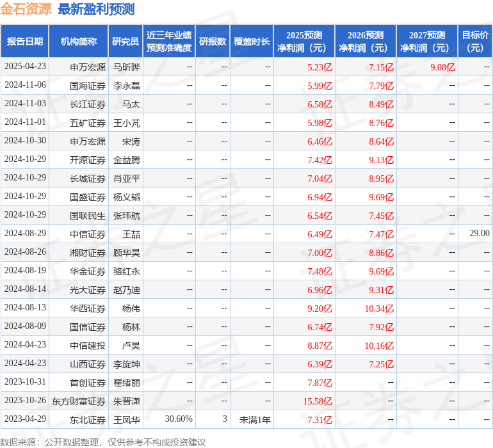Select the 9.08亿 2027 forecast value
The height and width of the screenshot is (448, 493).
[442, 67]
